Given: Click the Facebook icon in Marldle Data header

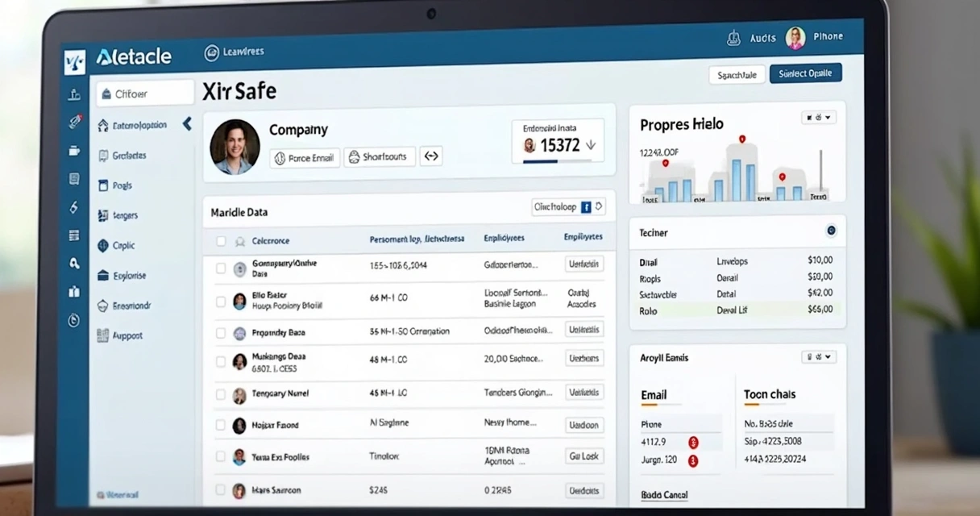Looking at the screenshot, I should click(x=586, y=207).
